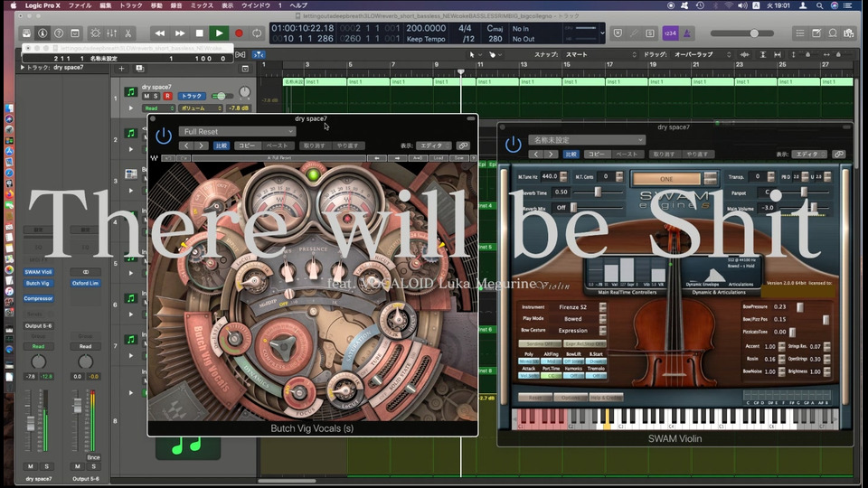The image size is (868, 488).
Task: Click the Rewind transport button
Action: [160, 33]
